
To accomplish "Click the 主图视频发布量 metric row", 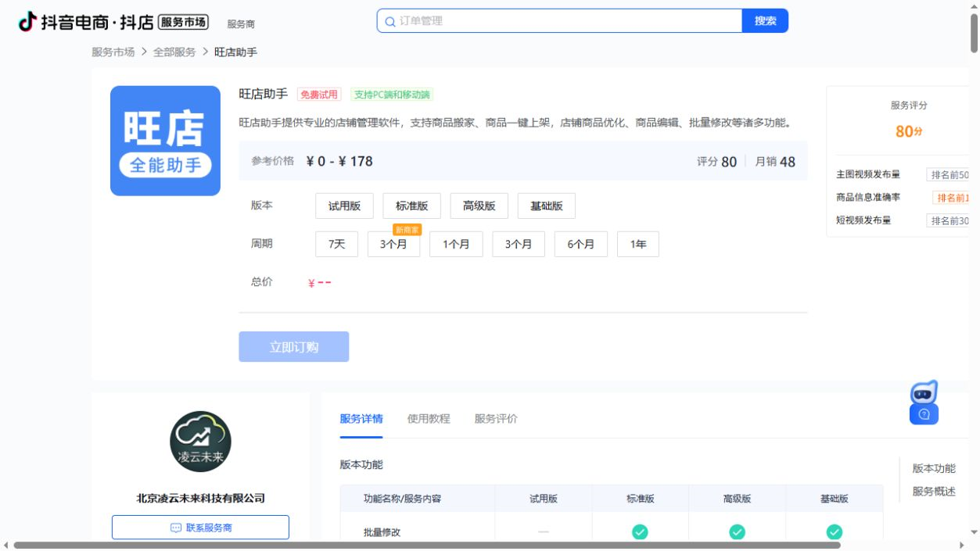I will click(903, 175).
